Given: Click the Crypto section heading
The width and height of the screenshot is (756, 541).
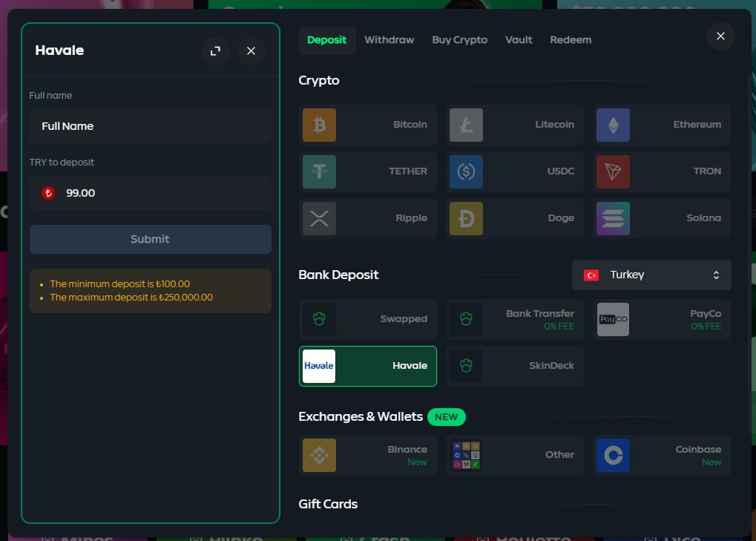Looking at the screenshot, I should pyautogui.click(x=319, y=81).
